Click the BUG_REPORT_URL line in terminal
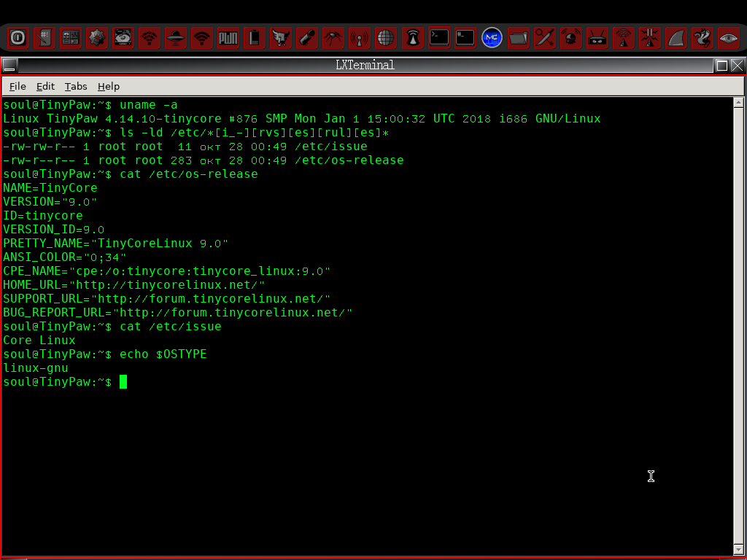The image size is (747, 560). pos(178,312)
